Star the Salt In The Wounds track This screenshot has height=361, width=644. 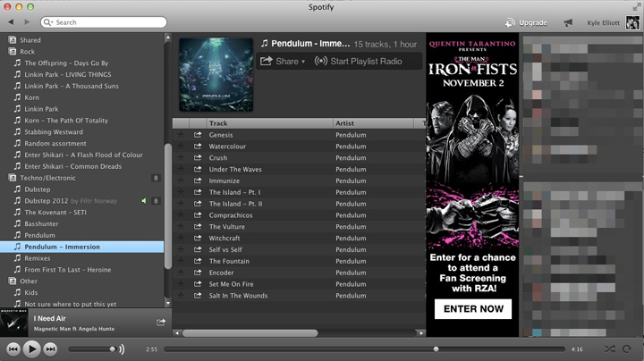181,296
